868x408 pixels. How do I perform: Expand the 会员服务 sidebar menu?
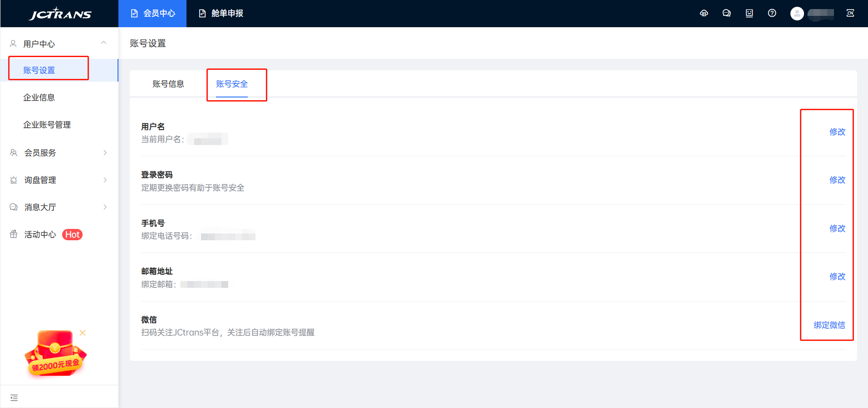click(x=59, y=153)
